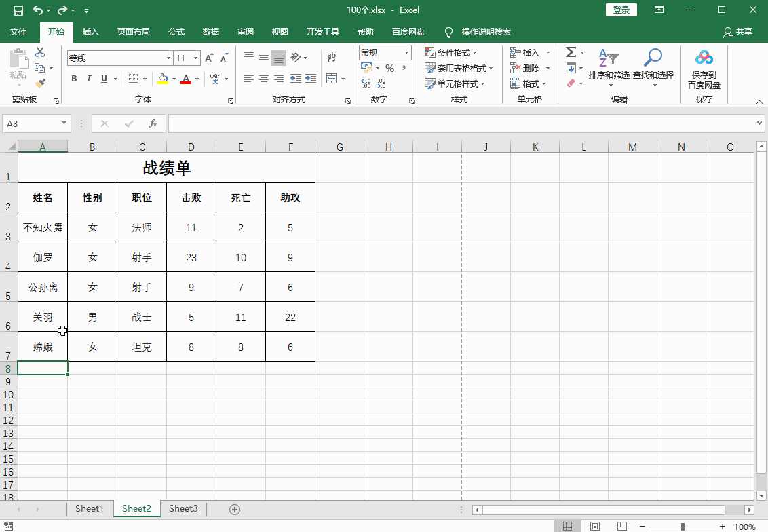This screenshot has height=532, width=768.
Task: Click the AutoSum sigma icon
Action: pyautogui.click(x=571, y=52)
